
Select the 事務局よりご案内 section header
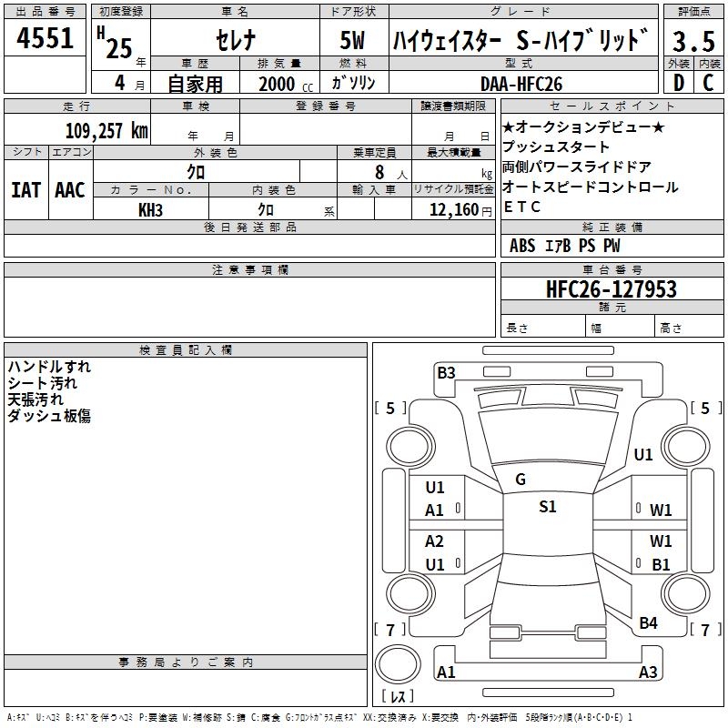(x=186, y=662)
